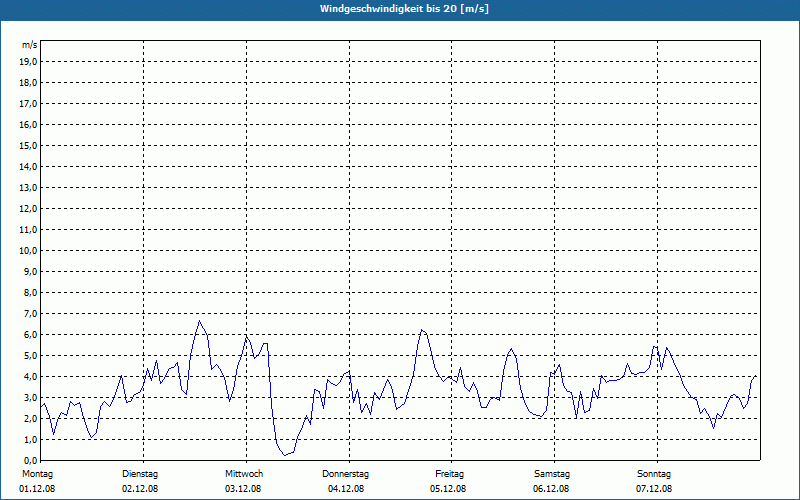Click the 3,0 y-axis label
The height and width of the screenshot is (500, 800).
click(30, 397)
